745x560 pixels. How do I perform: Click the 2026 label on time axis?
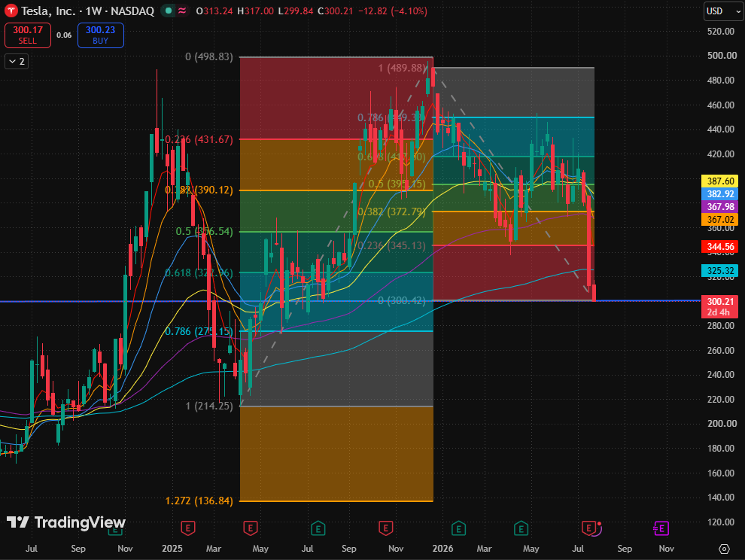[x=442, y=549]
